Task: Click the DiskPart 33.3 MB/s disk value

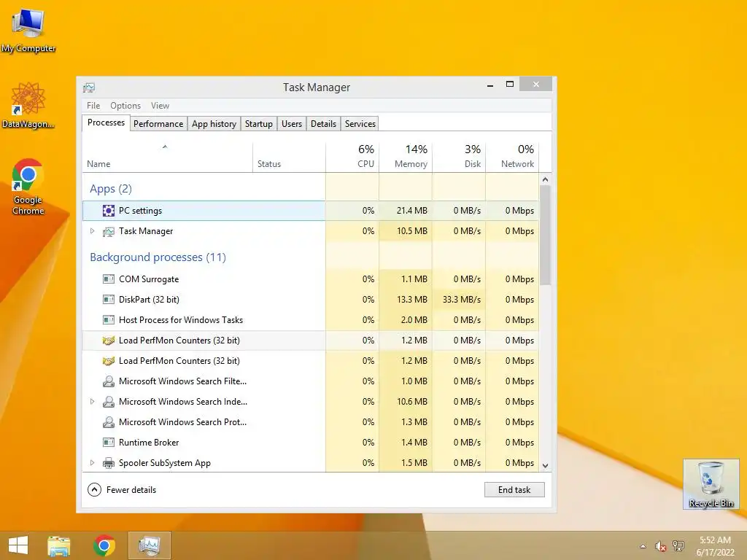Action: point(461,300)
